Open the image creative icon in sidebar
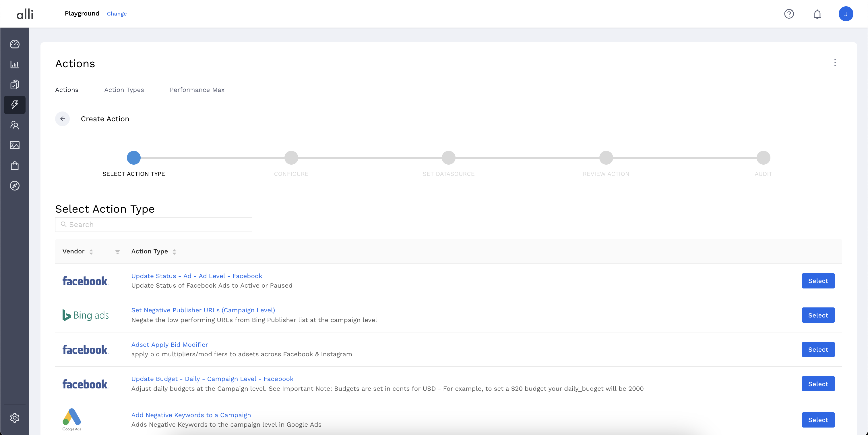Viewport: 868px width, 435px height. pyautogui.click(x=14, y=145)
